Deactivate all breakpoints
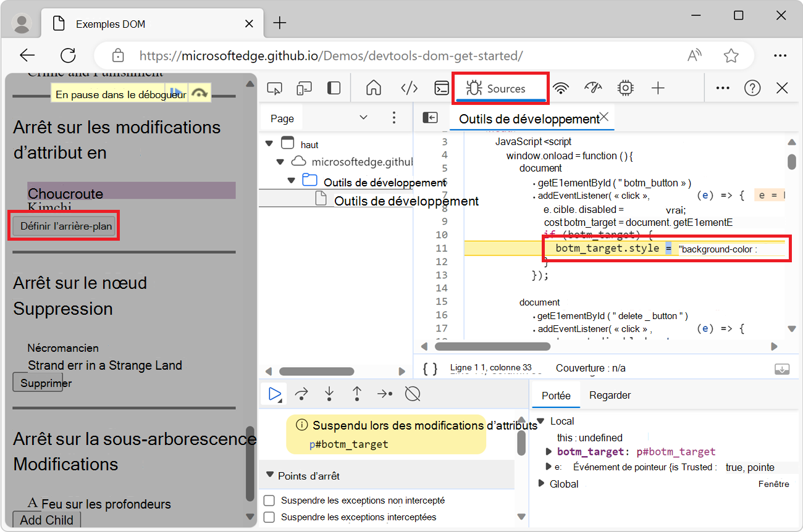The height and width of the screenshot is (532, 803). (x=413, y=393)
